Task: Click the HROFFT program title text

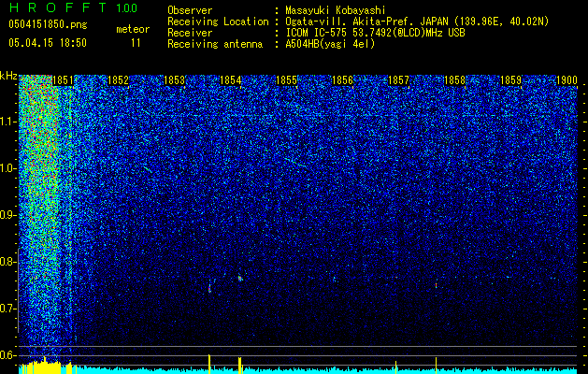Action: 58,7
